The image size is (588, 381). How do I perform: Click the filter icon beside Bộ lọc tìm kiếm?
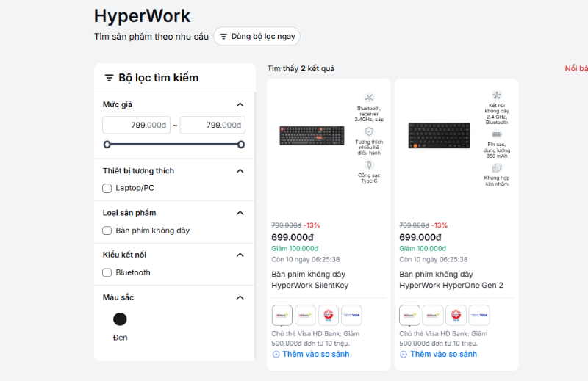tap(109, 78)
